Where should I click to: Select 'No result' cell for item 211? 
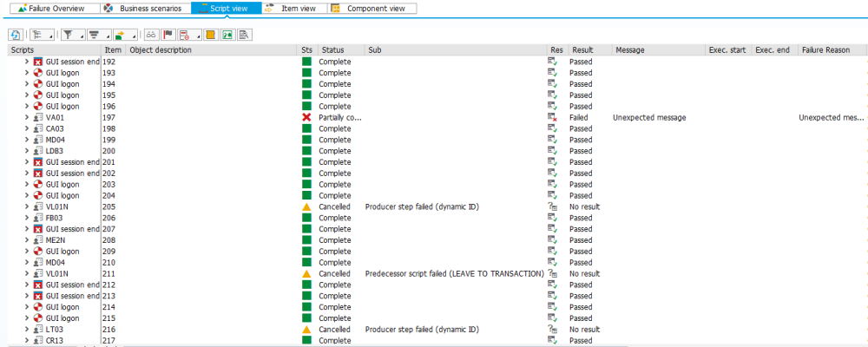pos(584,273)
